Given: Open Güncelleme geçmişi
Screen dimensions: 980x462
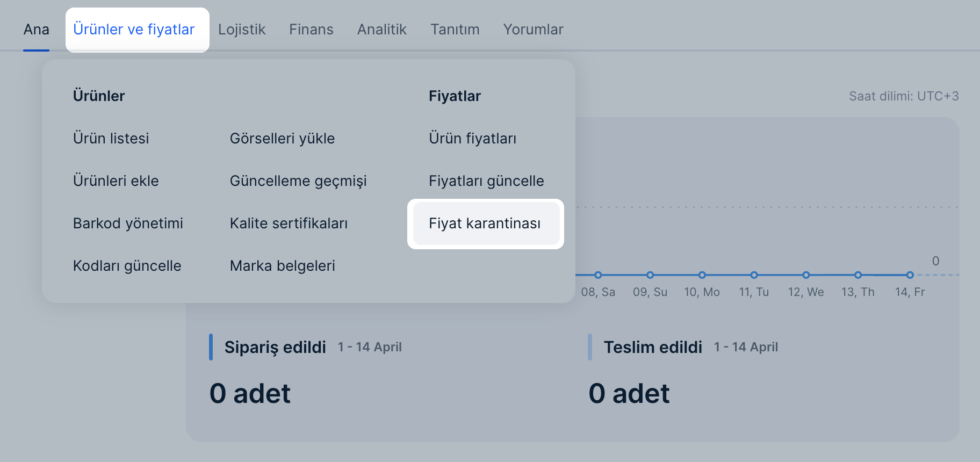Looking at the screenshot, I should pyautogui.click(x=298, y=181).
